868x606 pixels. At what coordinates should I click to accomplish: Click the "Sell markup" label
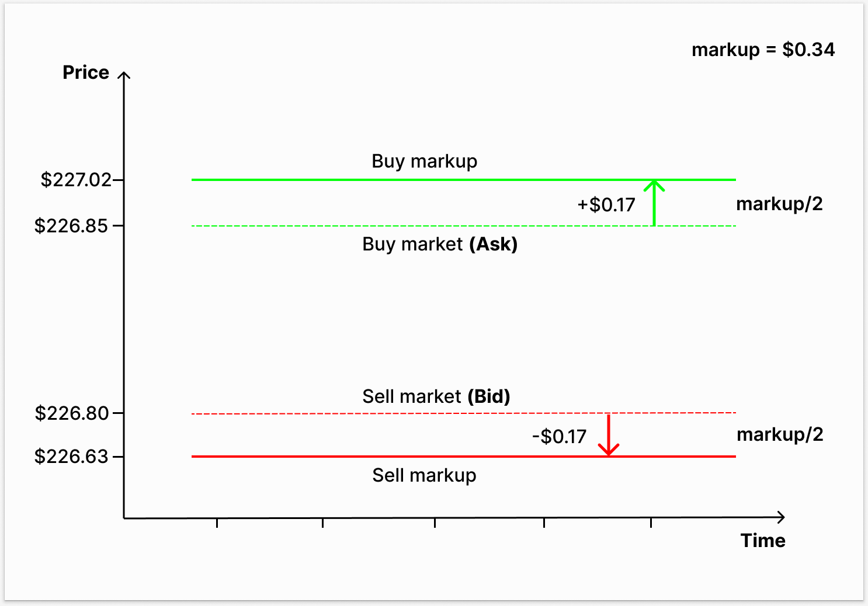point(424,475)
